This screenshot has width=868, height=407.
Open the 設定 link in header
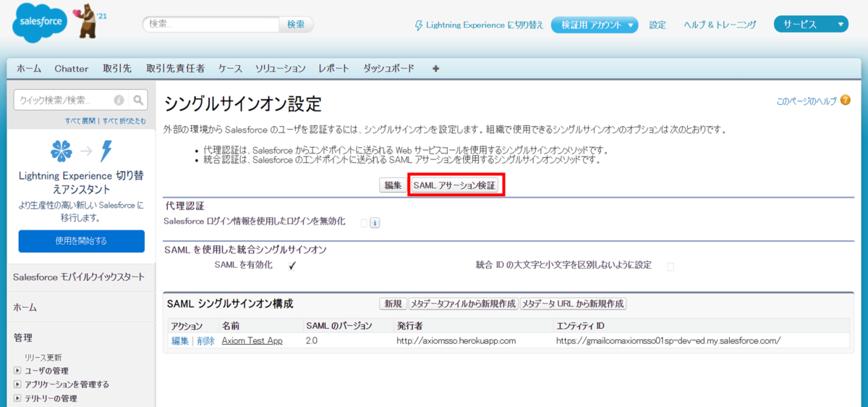click(658, 25)
